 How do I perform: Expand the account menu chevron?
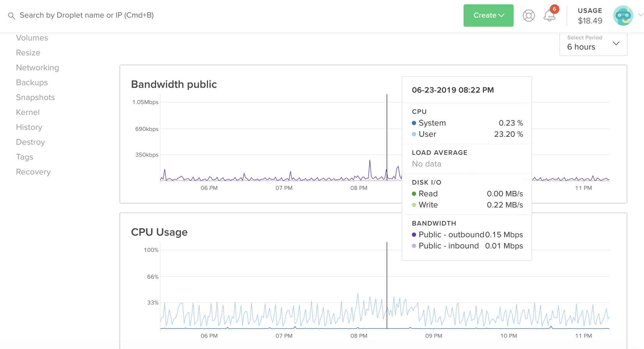[x=640, y=15]
